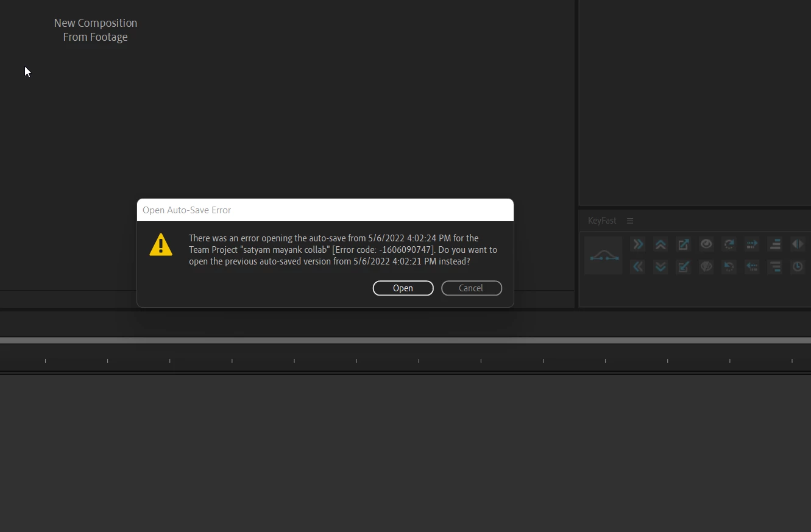This screenshot has height=532, width=811.
Task: Click New Composition From Footage
Action: [96, 30]
